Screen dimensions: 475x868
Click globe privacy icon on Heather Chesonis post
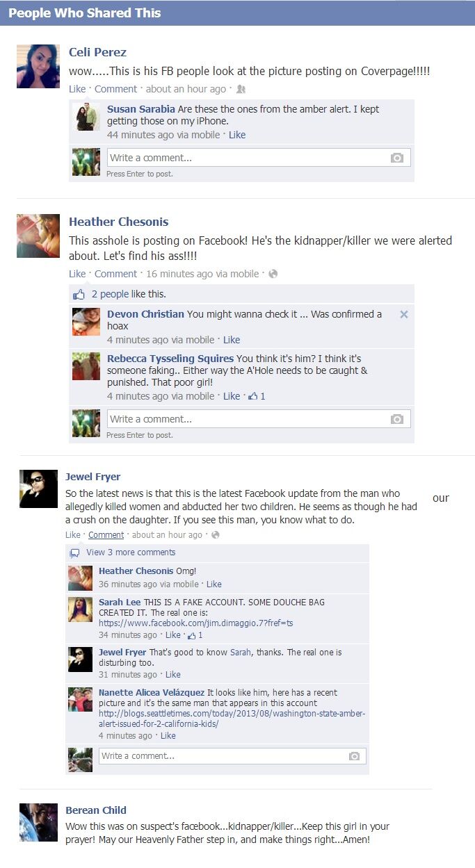click(273, 274)
